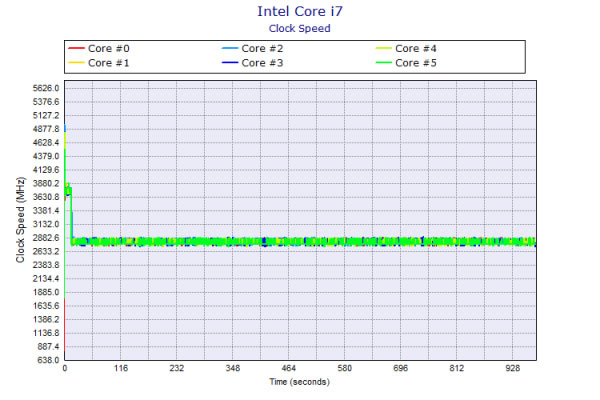The height and width of the screenshot is (400, 600).
Task: Click the lime Core #4 legend line
Action: click(383, 48)
